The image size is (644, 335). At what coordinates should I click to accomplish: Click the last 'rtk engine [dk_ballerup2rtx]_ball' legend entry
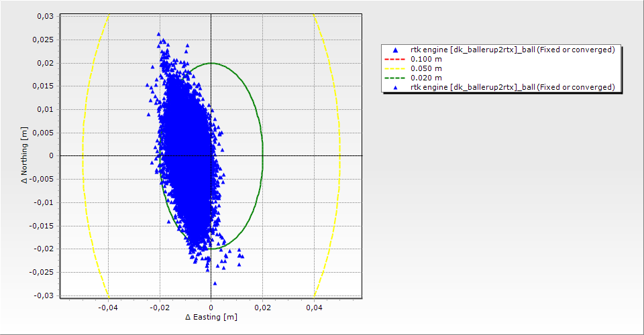(513, 87)
